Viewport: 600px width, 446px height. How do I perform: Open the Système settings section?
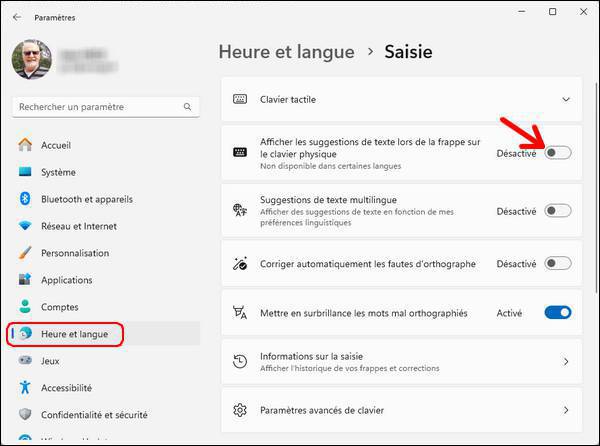106,172
